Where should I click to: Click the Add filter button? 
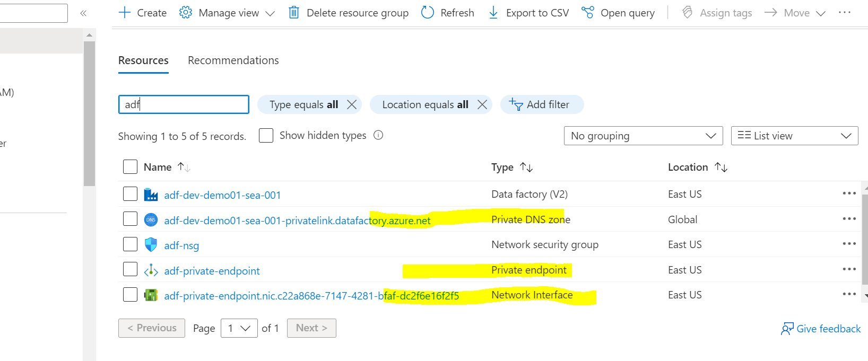click(542, 104)
